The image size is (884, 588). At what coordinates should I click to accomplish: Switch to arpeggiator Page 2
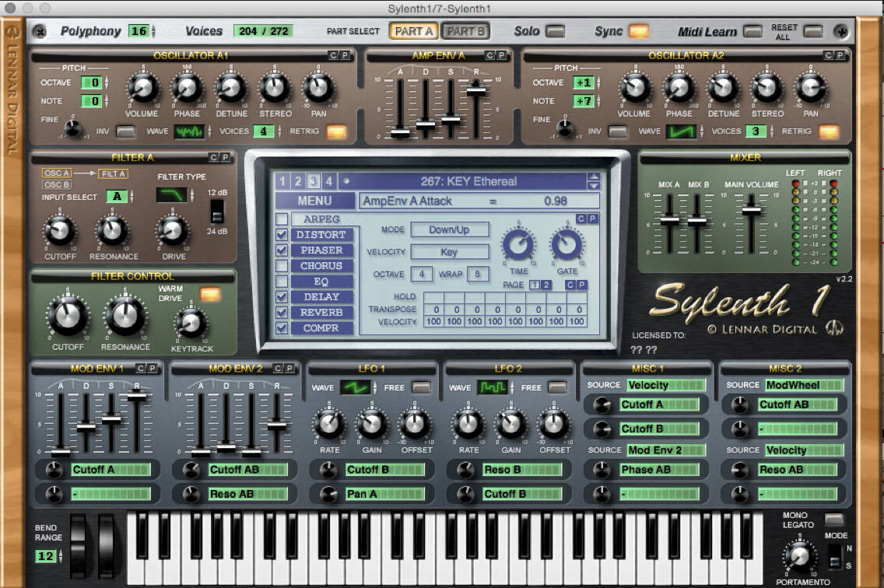[545, 285]
